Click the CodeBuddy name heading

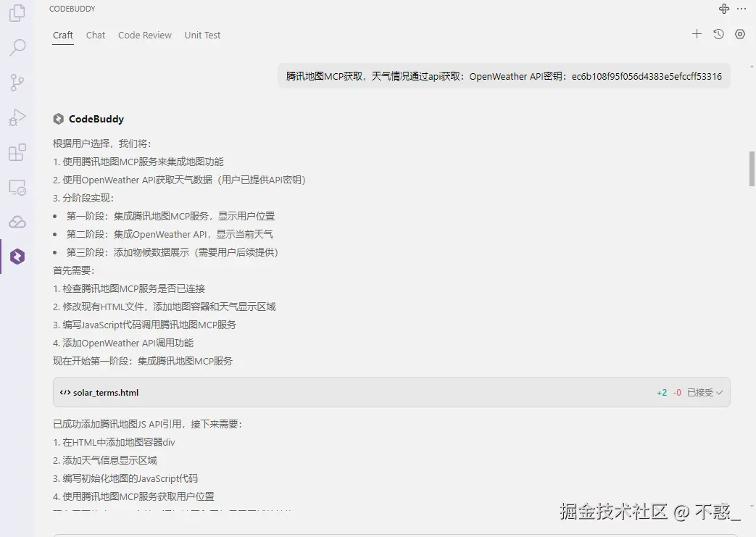(96, 119)
